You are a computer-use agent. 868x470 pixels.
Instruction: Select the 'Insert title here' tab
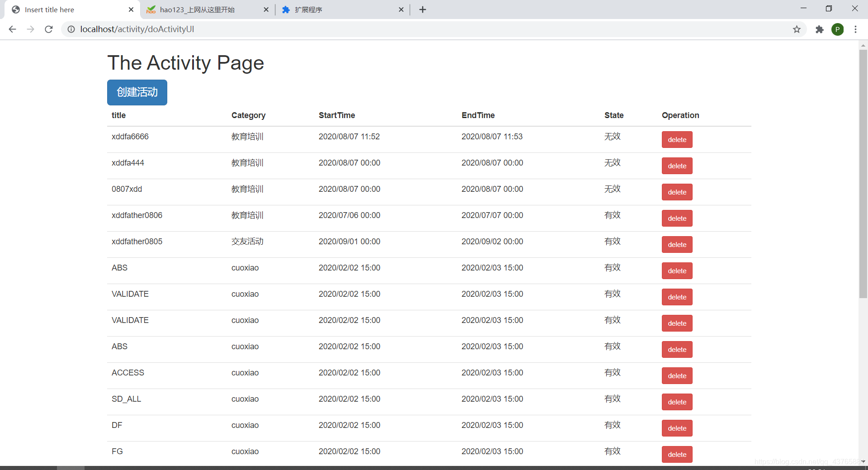click(x=72, y=9)
